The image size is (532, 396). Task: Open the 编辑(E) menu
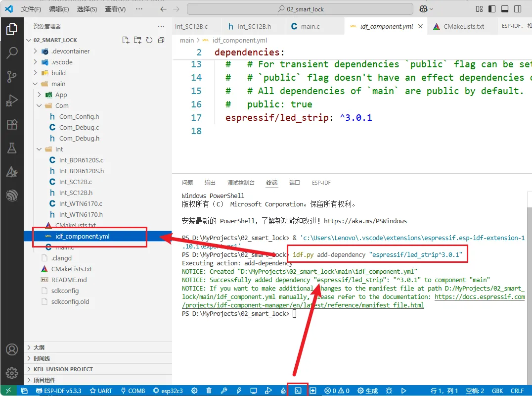59,9
